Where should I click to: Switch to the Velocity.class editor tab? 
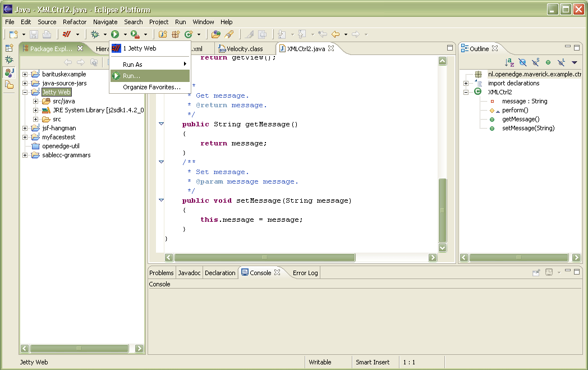[x=244, y=49]
